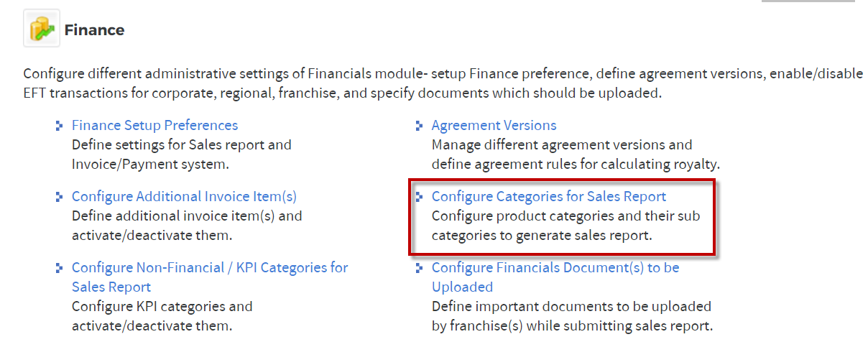
Task: Click description 'Configure KPI categories and activate/deactivate'
Action: point(162,315)
